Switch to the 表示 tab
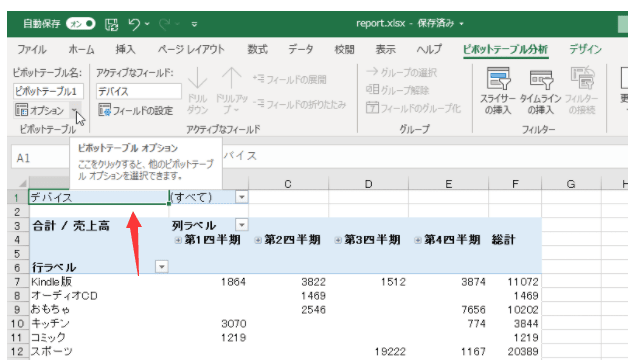The width and height of the screenshot is (633, 361). coord(386,50)
